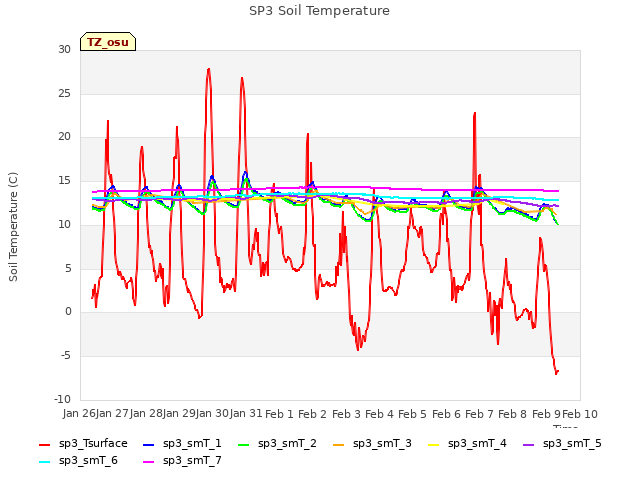
Task: Click the 0 y-axis tick label
Action: [68, 312]
